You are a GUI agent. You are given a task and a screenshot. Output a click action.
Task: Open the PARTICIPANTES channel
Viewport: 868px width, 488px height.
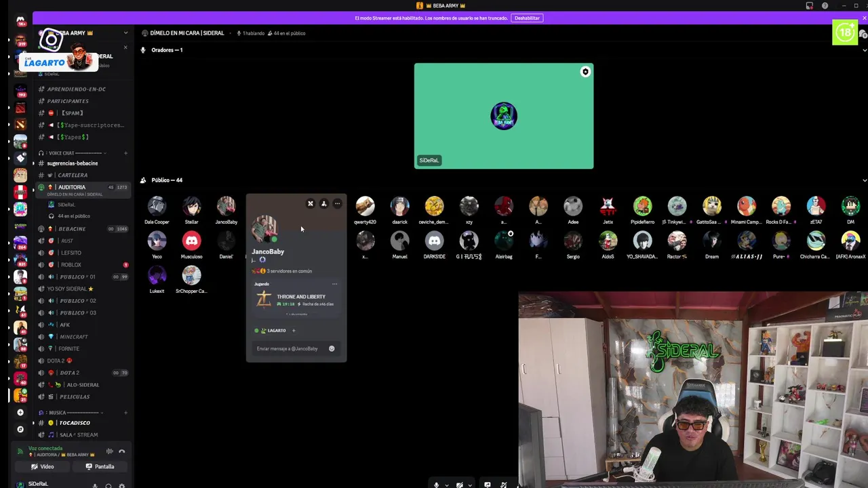pyautogui.click(x=68, y=101)
